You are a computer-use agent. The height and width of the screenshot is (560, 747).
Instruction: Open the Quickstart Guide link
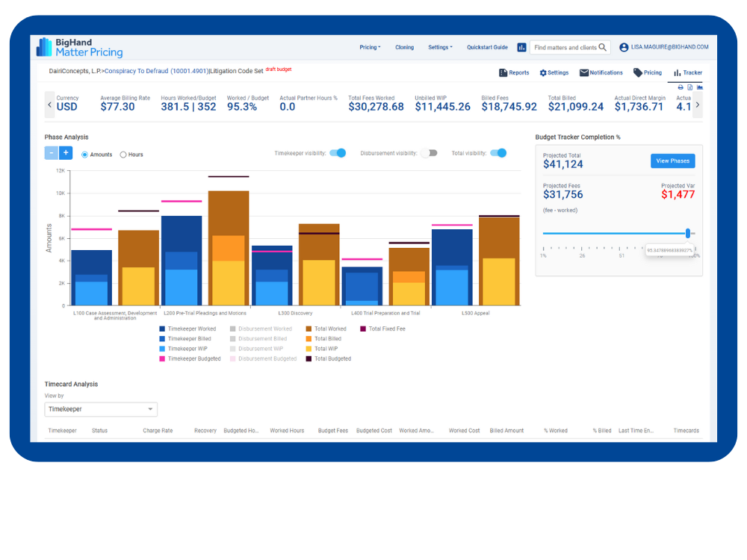tap(487, 47)
